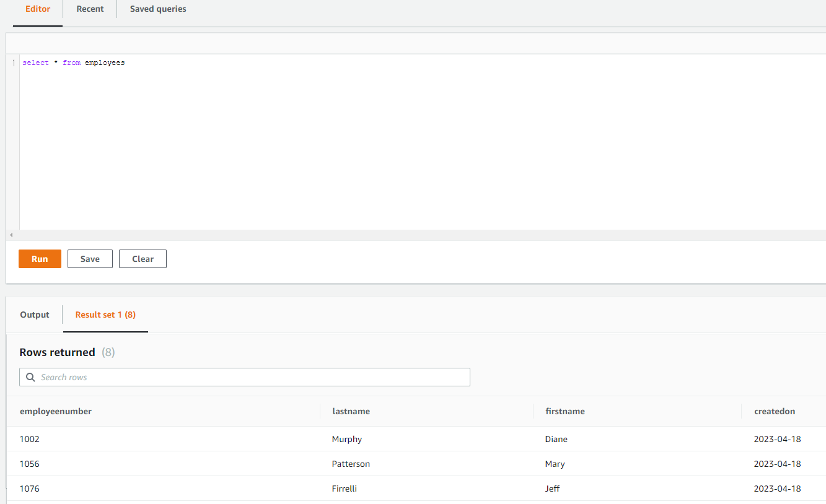Viewport: 826px width, 504px height.
Task: Clear the query editor with Clear
Action: point(143,259)
